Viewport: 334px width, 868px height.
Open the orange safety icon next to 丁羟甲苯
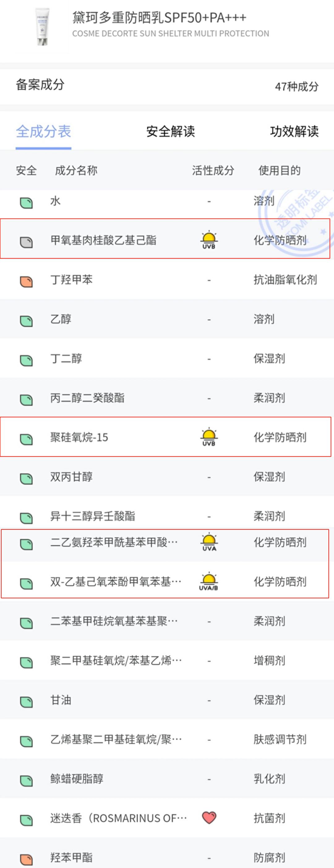tap(26, 280)
